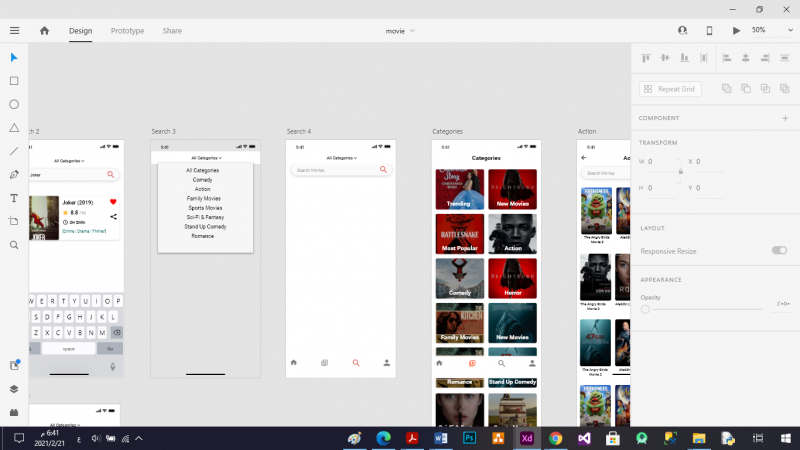The height and width of the screenshot is (450, 800).
Task: Align vertical centers icon
Action: (665, 58)
